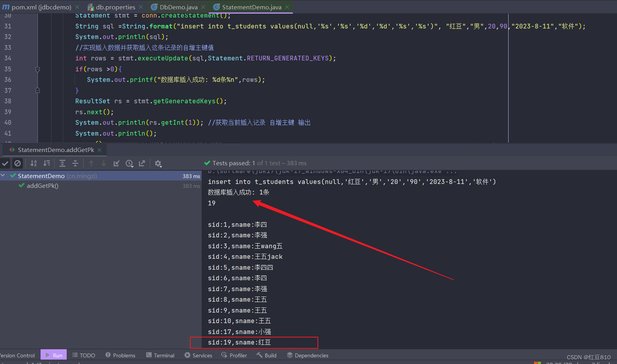
Task: Expand all test tree nodes
Action: pos(62,163)
